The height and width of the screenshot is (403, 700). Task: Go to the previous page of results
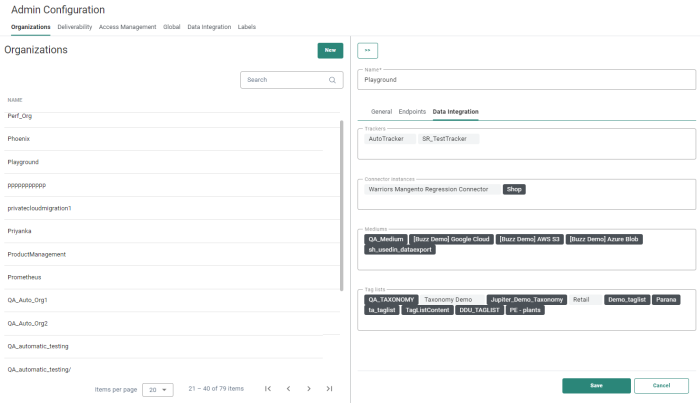pyautogui.click(x=288, y=388)
